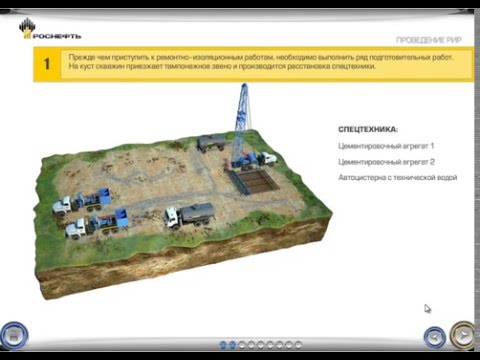Click the upper blue cementing truck

[x=81, y=202]
